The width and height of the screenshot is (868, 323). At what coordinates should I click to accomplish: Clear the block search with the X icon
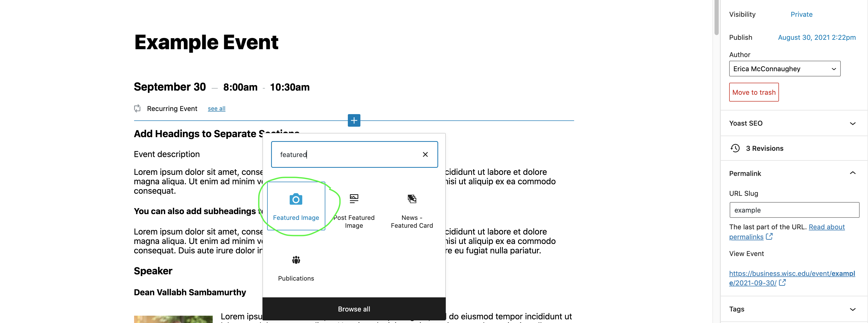coord(425,154)
